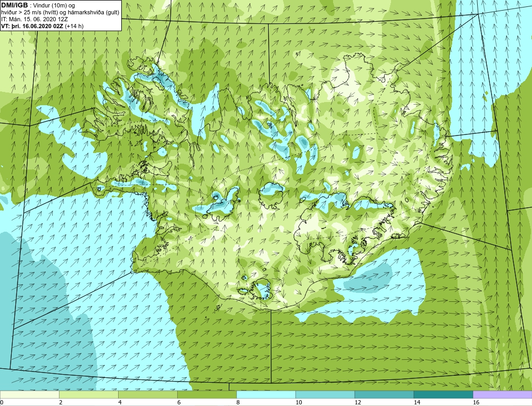Click the 'VT: þri. 16.06.2020 02Z' valid time line
Viewport: 532px width, 406px height.
click(43, 26)
